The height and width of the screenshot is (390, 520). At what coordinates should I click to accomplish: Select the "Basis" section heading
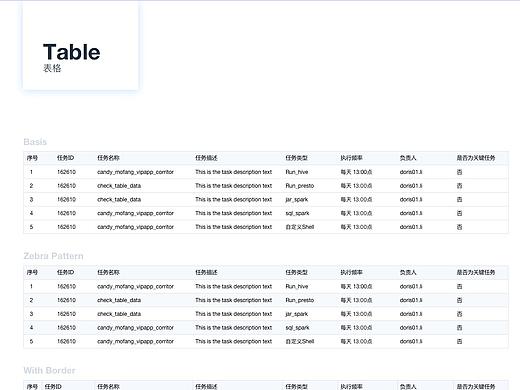[x=35, y=142]
